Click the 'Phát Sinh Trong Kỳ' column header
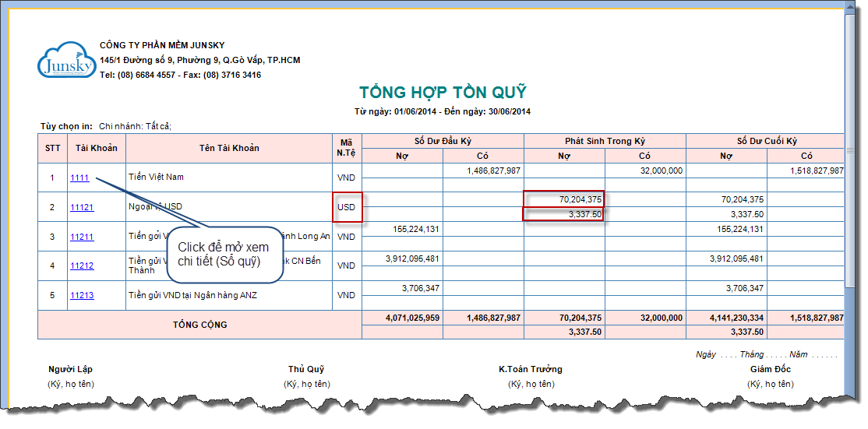The width and height of the screenshot is (868, 429). pos(605,141)
